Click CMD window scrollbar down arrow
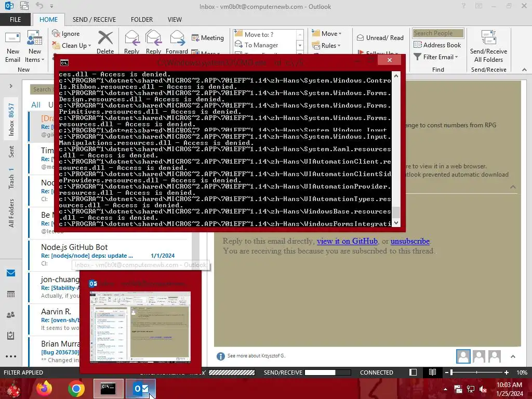Screen dimensions: 532x399 click(396, 223)
